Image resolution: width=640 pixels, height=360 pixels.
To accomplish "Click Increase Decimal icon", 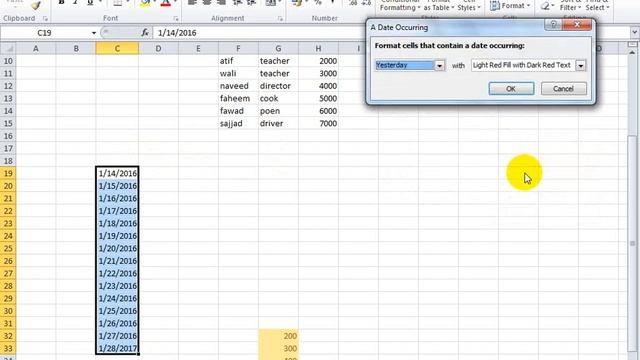I will 353,3.
